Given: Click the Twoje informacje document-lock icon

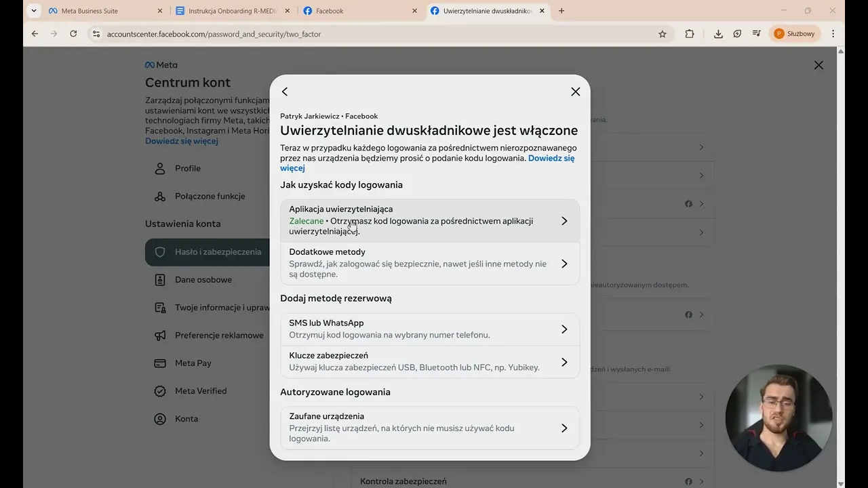Looking at the screenshot, I should click(x=160, y=308).
